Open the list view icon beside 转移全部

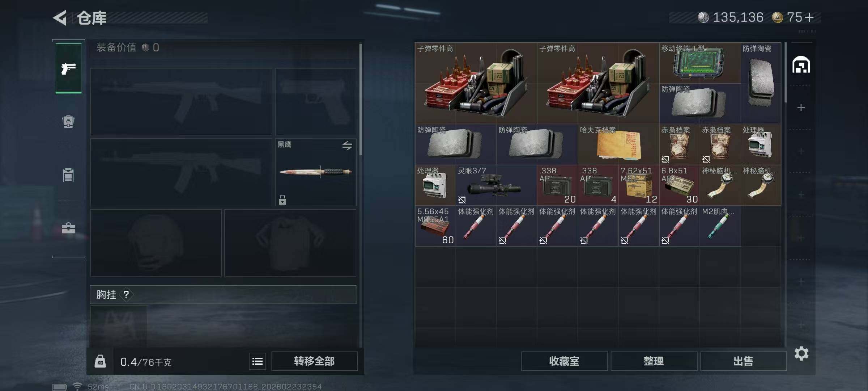click(x=258, y=361)
